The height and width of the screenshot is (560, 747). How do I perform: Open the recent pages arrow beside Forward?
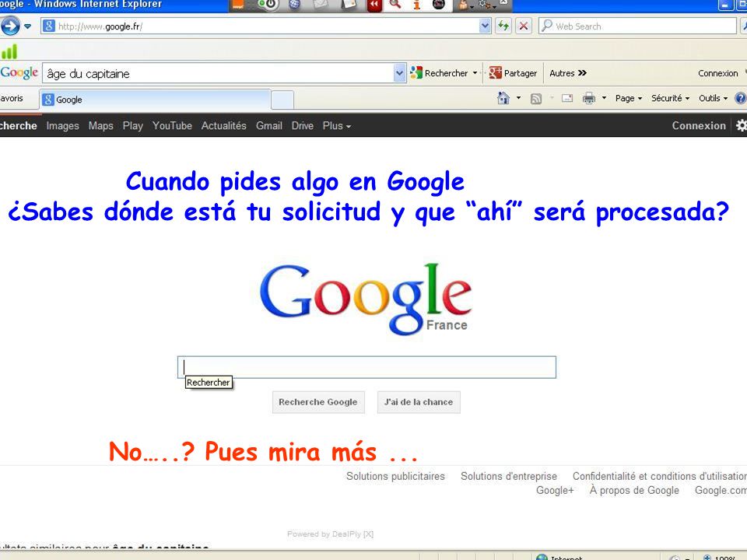point(28,26)
